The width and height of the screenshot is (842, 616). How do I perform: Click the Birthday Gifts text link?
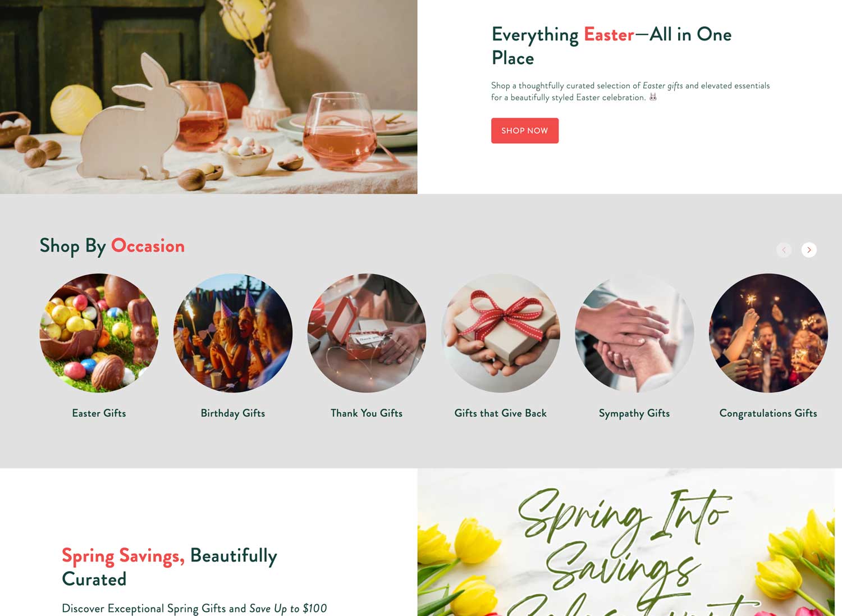233,413
